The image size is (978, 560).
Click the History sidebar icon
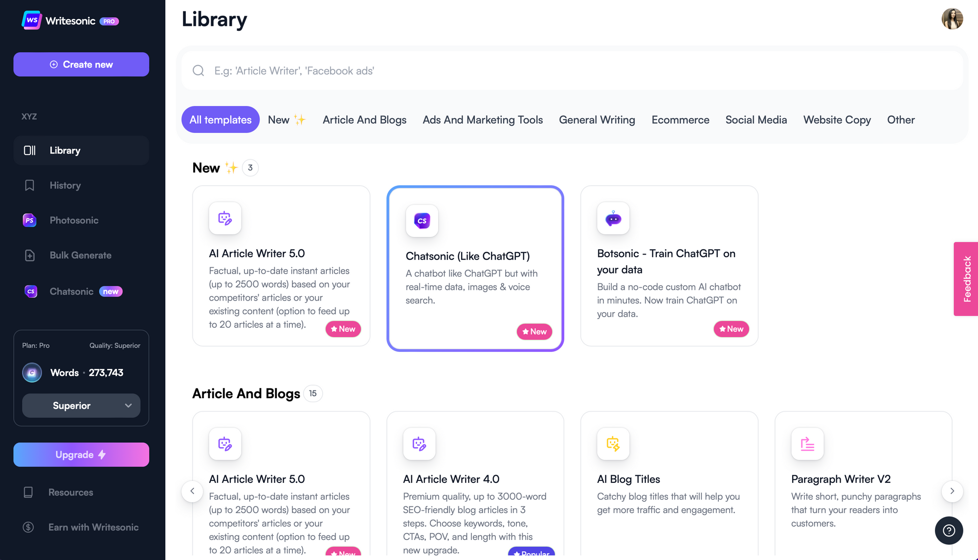(29, 185)
